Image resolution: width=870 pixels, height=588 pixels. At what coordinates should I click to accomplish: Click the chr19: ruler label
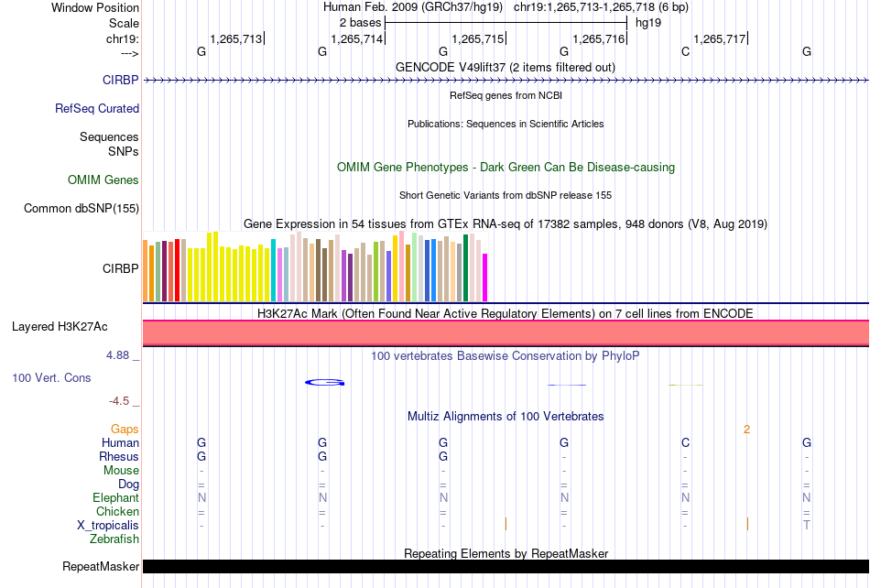[123, 38]
